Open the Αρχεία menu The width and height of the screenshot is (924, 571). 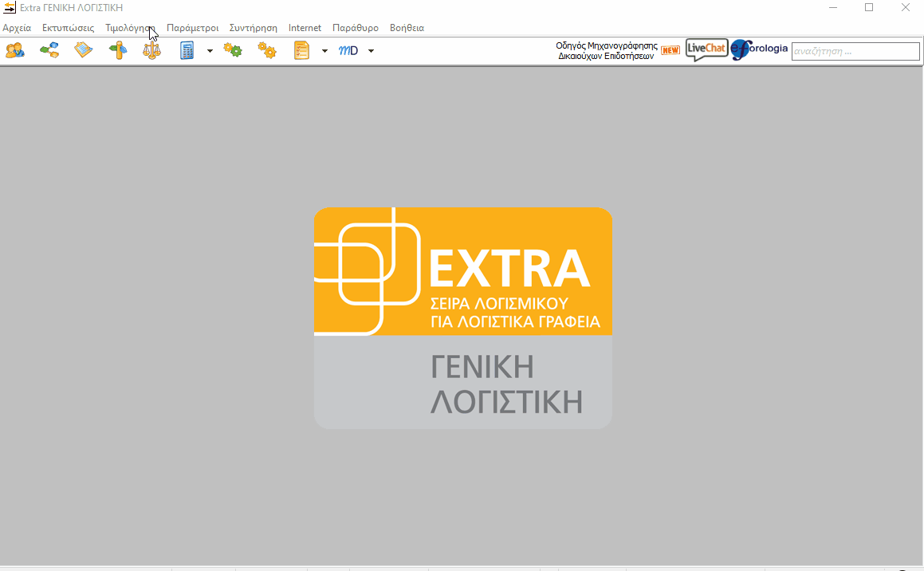pos(17,28)
